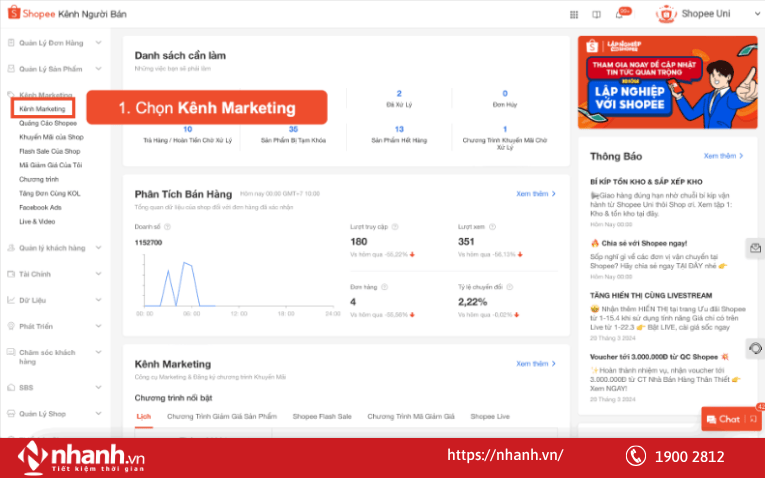The image size is (765, 478).
Task: Click Xem thêm in Phân Tích Bán Hàng
Action: pos(536,194)
